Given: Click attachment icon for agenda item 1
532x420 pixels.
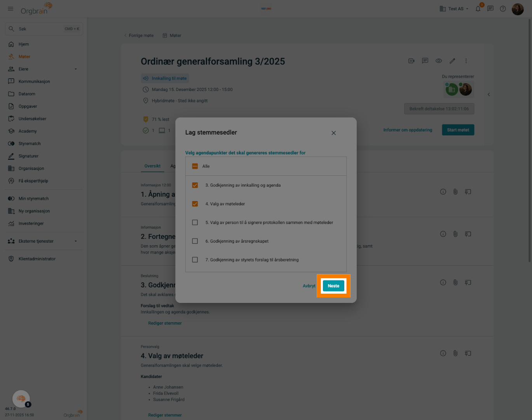Looking at the screenshot, I should 455,192.
